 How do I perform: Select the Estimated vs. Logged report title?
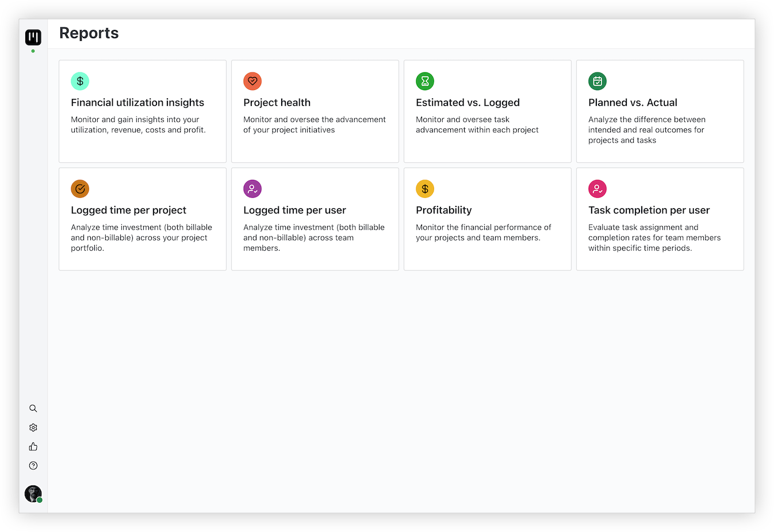click(x=468, y=102)
